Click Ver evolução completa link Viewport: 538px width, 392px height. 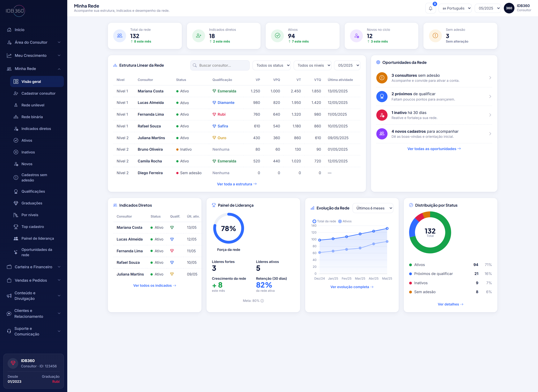click(352, 287)
